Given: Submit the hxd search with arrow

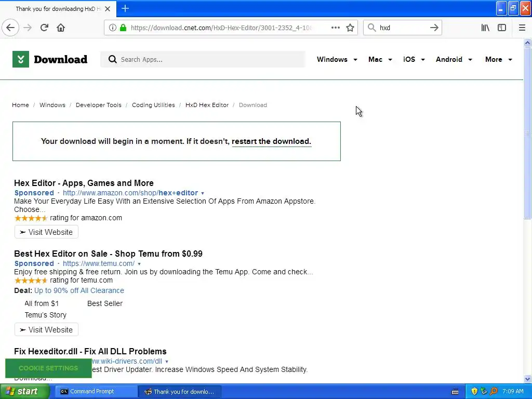Looking at the screenshot, I should [434, 28].
